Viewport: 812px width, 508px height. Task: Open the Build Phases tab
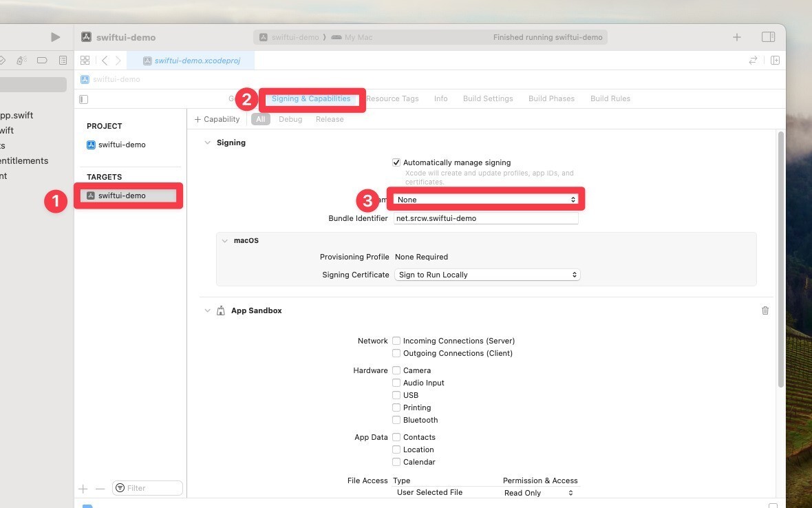tap(551, 98)
